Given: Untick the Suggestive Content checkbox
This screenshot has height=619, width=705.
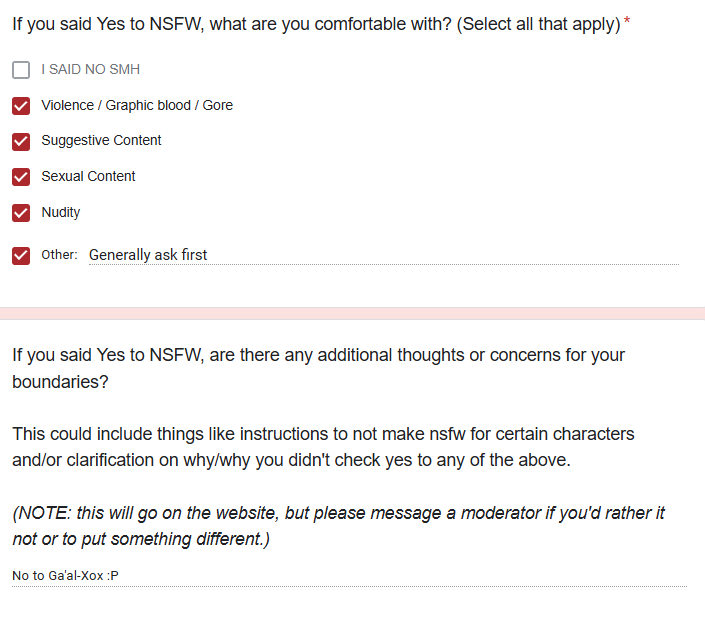Looking at the screenshot, I should [x=21, y=142].
